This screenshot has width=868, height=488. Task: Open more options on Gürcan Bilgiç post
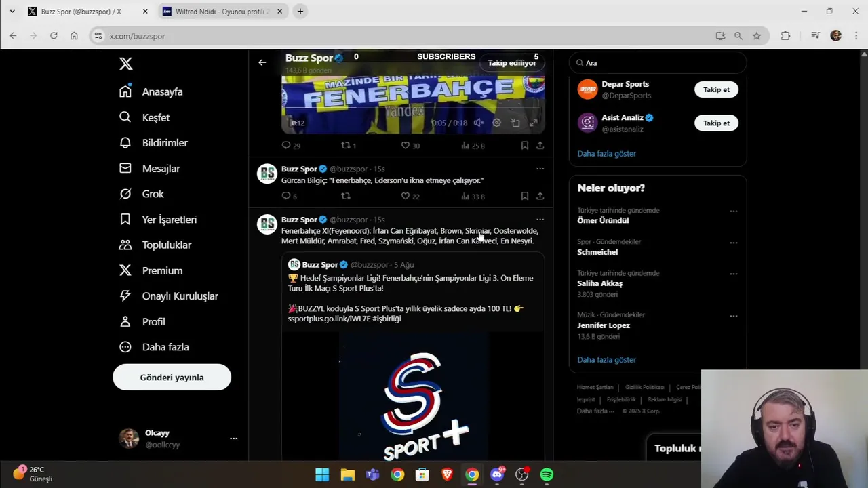coord(540,169)
